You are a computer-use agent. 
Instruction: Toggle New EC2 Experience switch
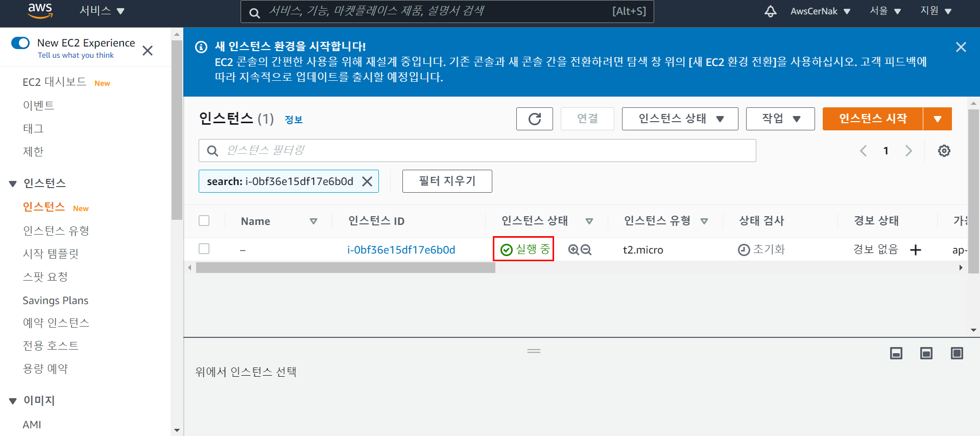point(20,43)
